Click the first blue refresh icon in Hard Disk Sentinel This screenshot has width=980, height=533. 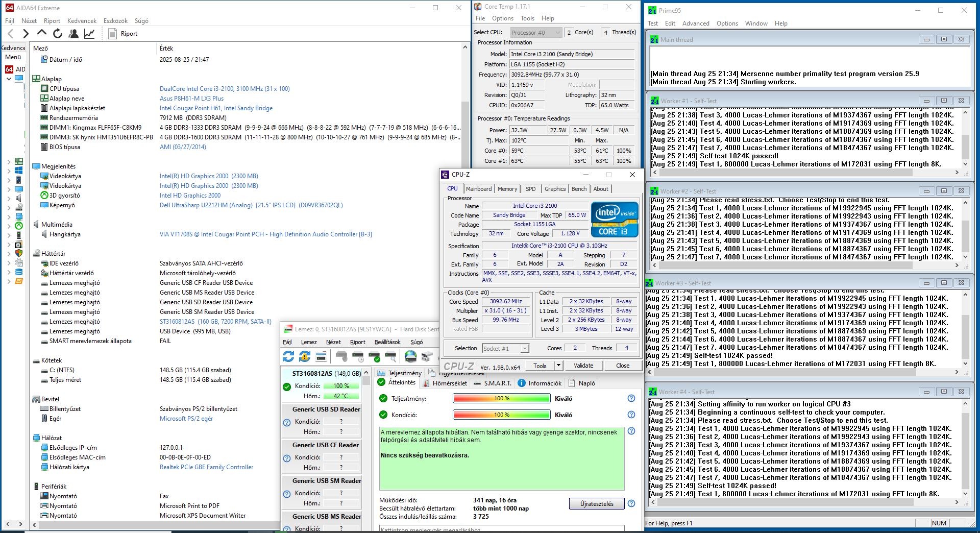(x=288, y=356)
